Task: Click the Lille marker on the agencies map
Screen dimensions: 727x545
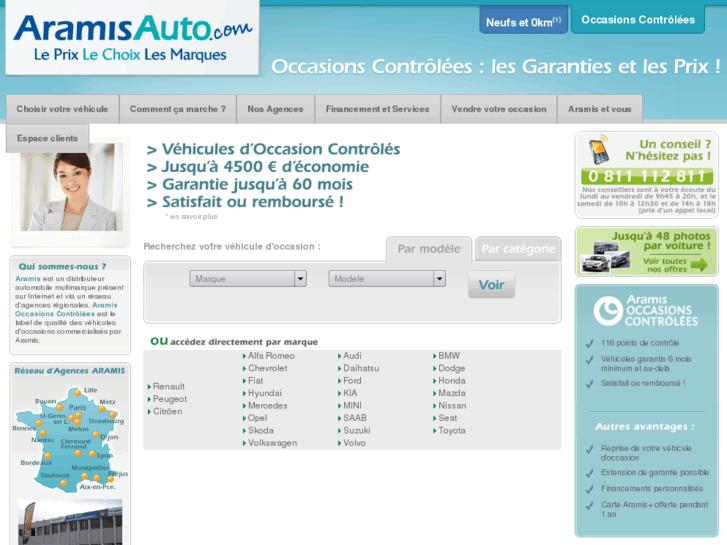Action: click(x=77, y=393)
